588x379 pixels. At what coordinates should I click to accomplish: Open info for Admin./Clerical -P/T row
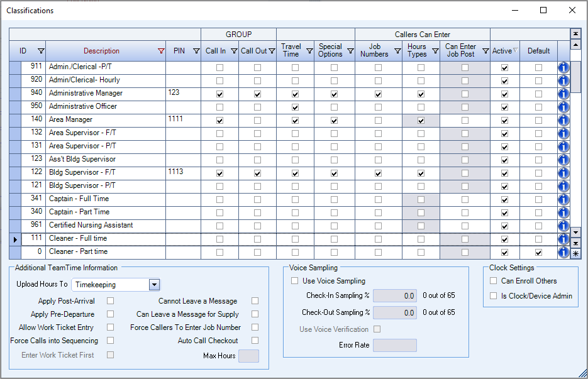click(563, 67)
